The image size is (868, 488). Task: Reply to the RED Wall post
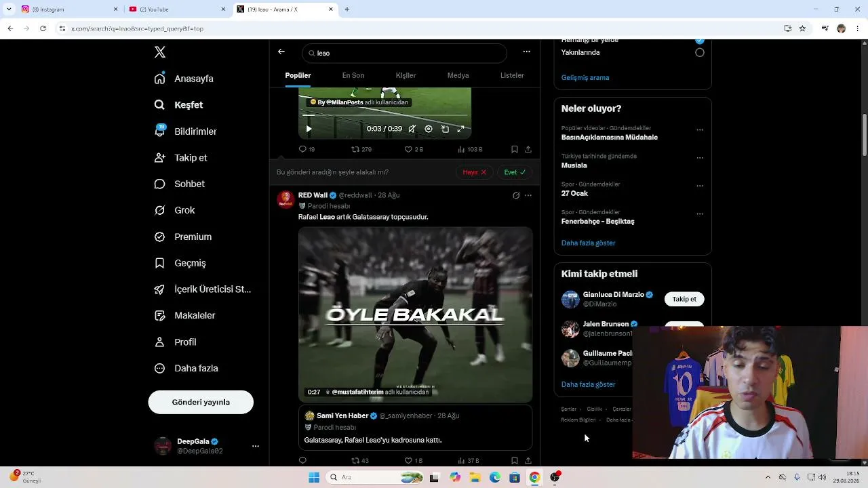pos(302,461)
